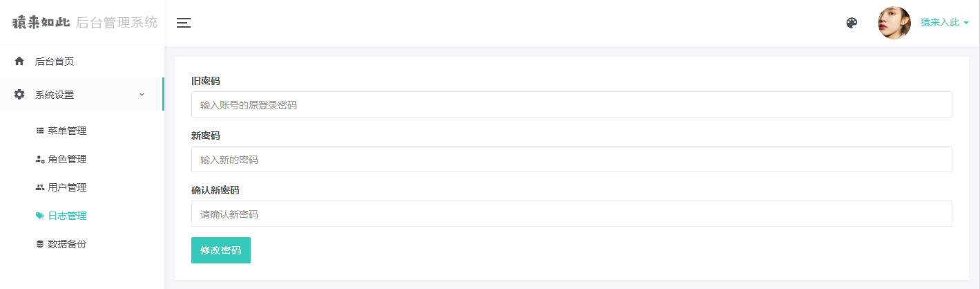Click the user avatar photo

(x=894, y=23)
